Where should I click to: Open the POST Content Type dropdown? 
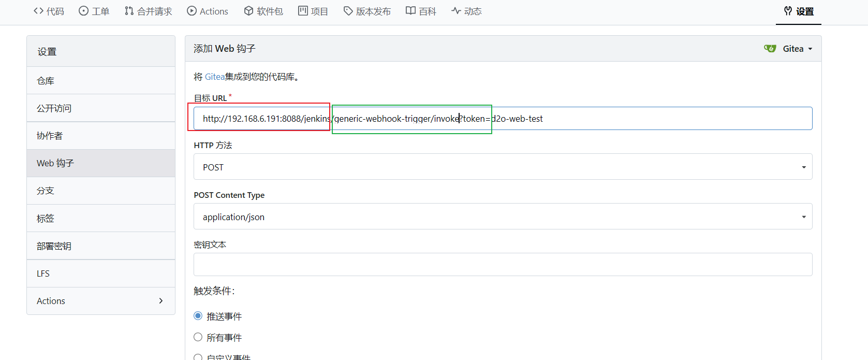503,217
